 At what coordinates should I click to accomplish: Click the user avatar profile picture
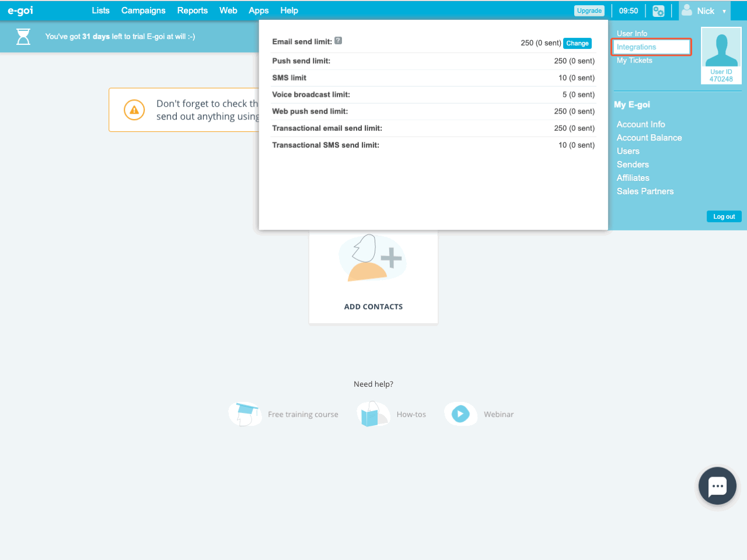pyautogui.click(x=721, y=51)
